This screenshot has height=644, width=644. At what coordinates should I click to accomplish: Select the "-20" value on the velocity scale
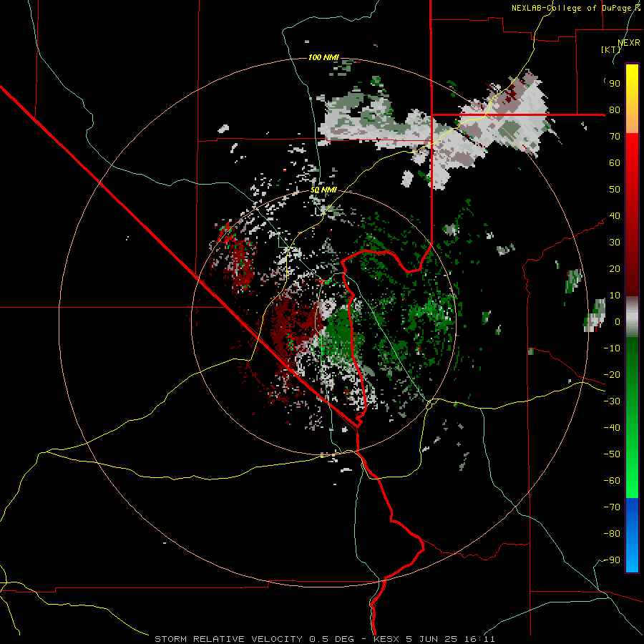click(612, 375)
